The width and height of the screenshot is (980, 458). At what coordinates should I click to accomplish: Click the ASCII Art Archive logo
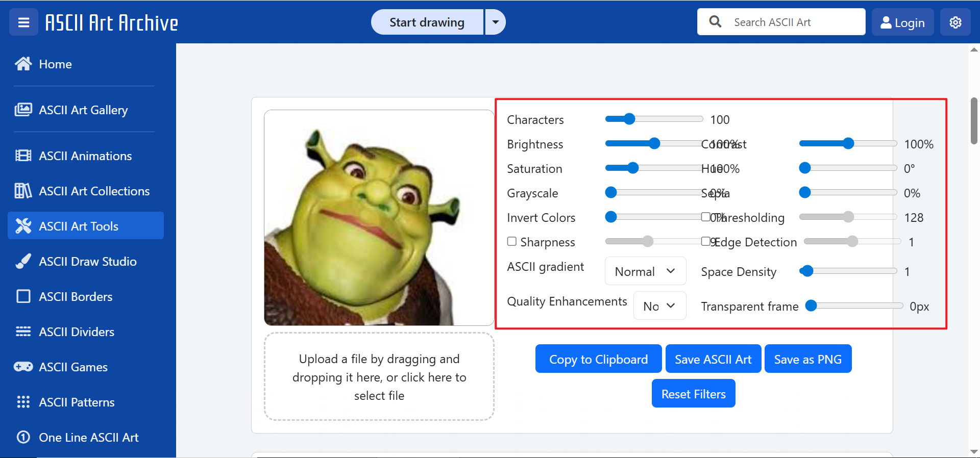pyautogui.click(x=112, y=22)
